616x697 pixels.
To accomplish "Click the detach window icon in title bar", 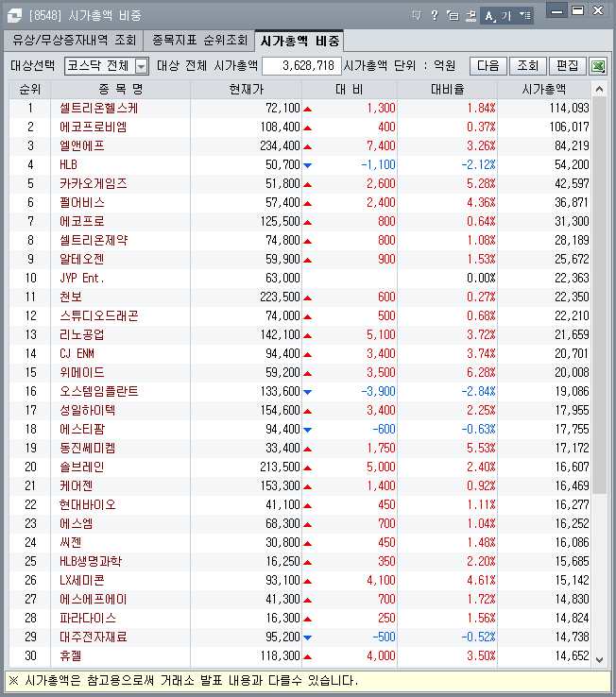I will click(x=453, y=16).
